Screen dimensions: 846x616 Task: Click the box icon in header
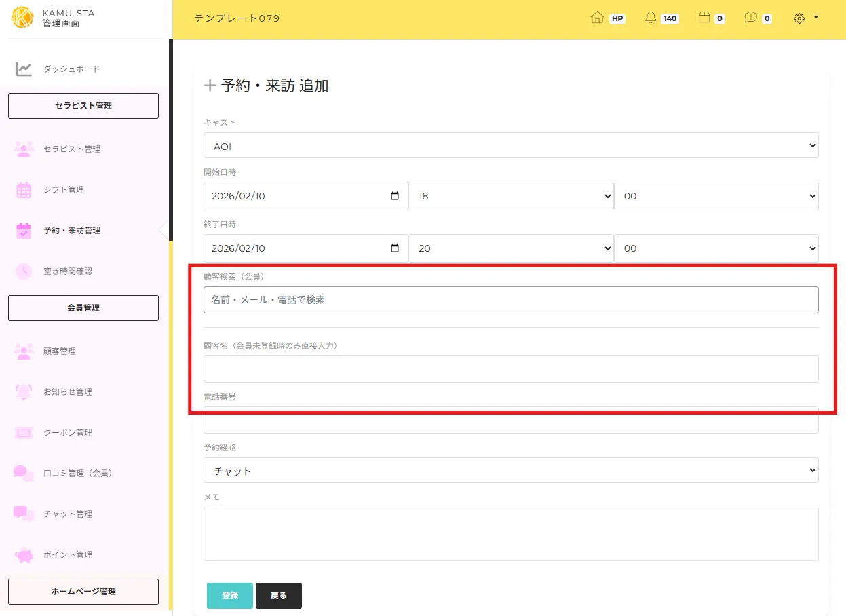[x=704, y=18]
